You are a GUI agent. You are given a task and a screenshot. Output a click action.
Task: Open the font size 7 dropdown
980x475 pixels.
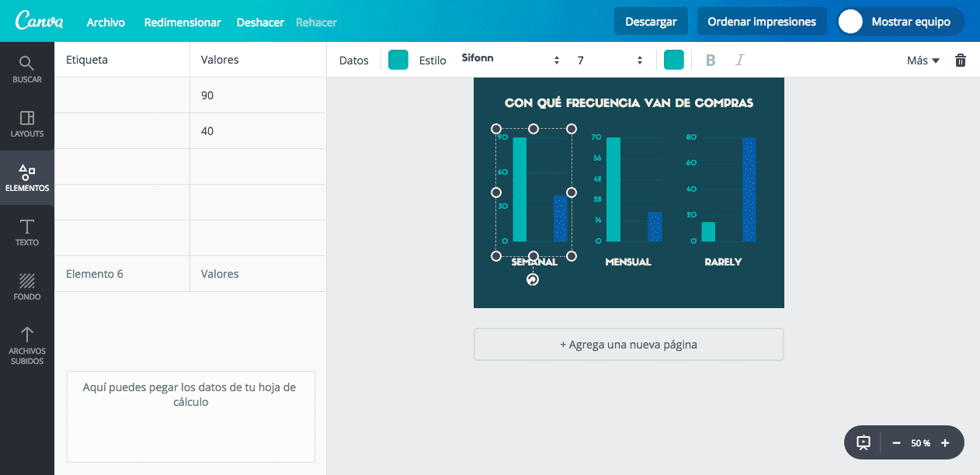610,60
